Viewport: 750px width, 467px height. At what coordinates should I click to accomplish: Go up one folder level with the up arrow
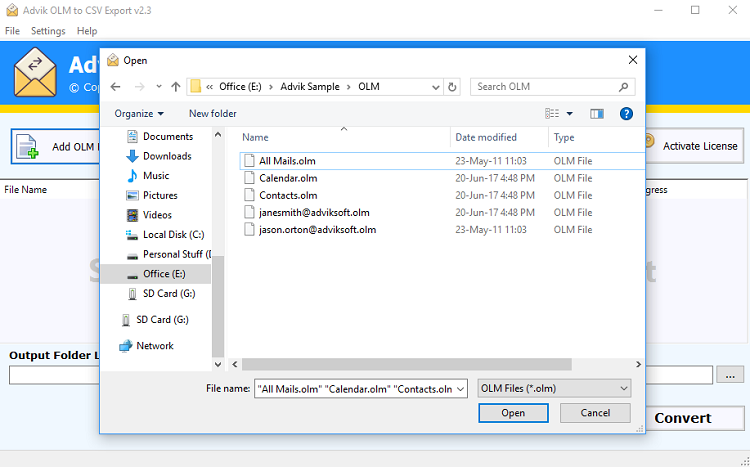point(176,87)
